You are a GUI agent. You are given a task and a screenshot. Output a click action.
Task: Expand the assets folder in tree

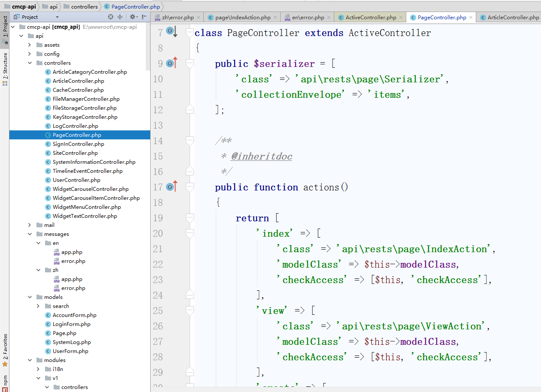pyautogui.click(x=30, y=45)
